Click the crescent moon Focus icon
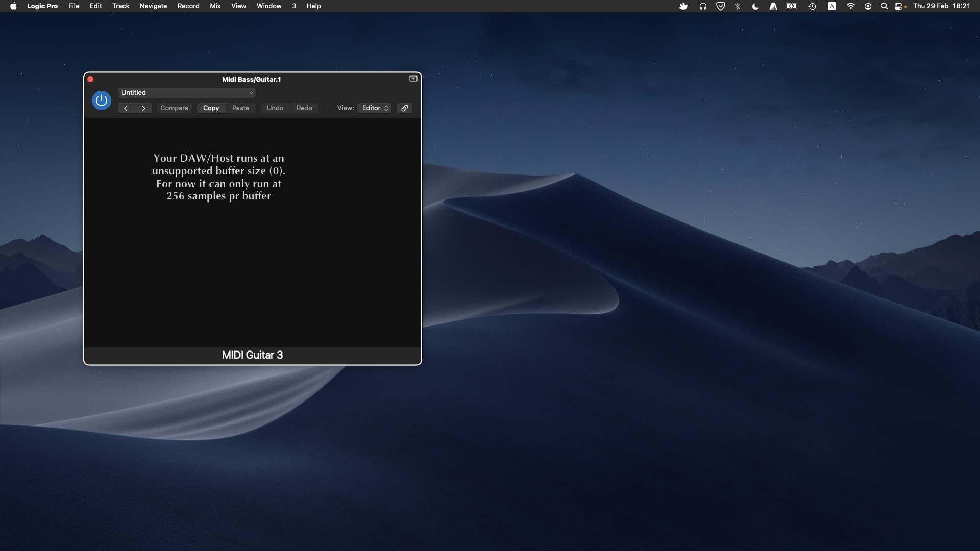 click(x=755, y=6)
